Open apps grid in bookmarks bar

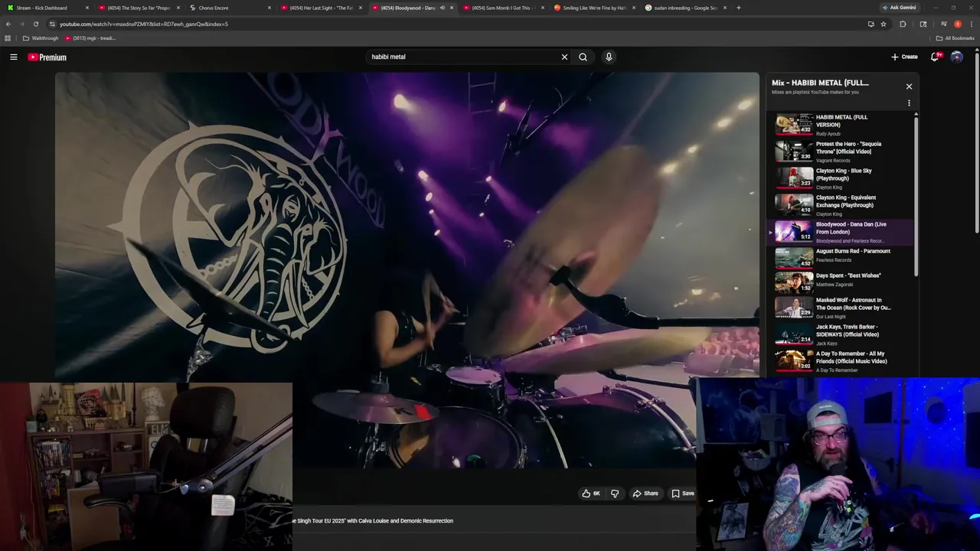[x=8, y=38]
